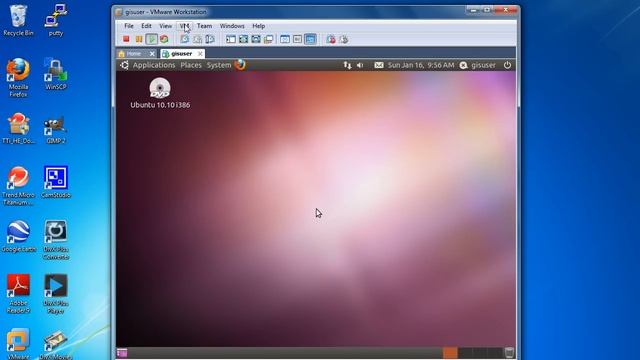Click the screen capture toolbar icon
This screenshot has height=360, width=640.
tap(331, 39)
